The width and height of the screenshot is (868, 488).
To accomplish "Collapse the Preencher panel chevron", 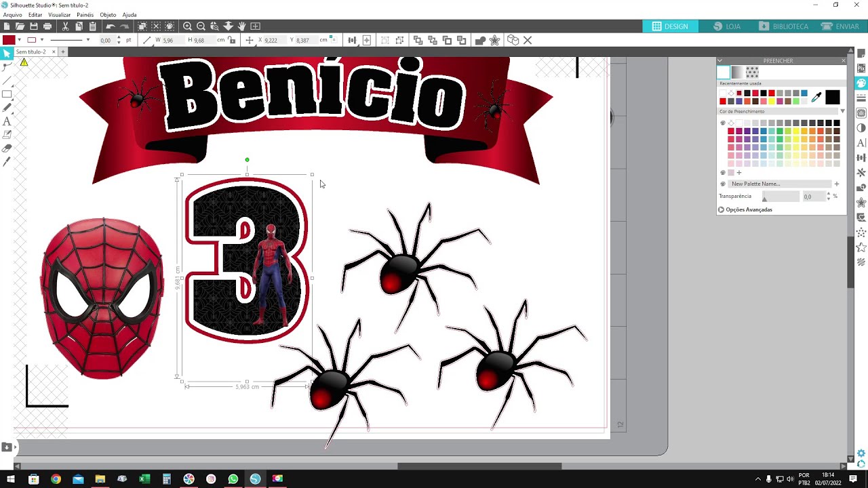I will pyautogui.click(x=719, y=60).
